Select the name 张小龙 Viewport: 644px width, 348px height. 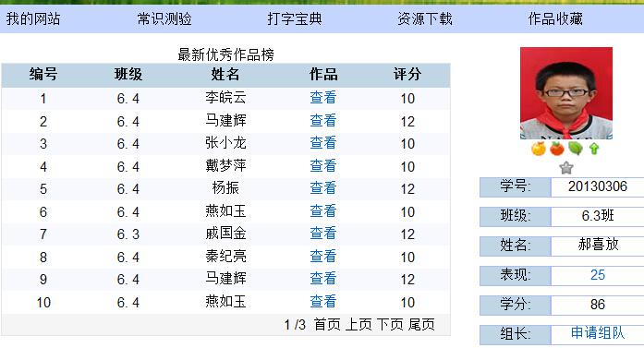pyautogui.click(x=225, y=143)
